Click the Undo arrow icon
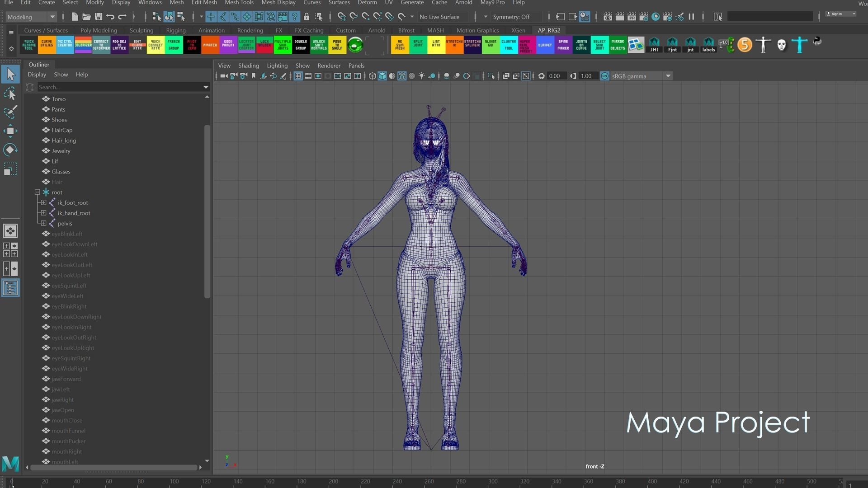The image size is (868, 488). tap(110, 17)
